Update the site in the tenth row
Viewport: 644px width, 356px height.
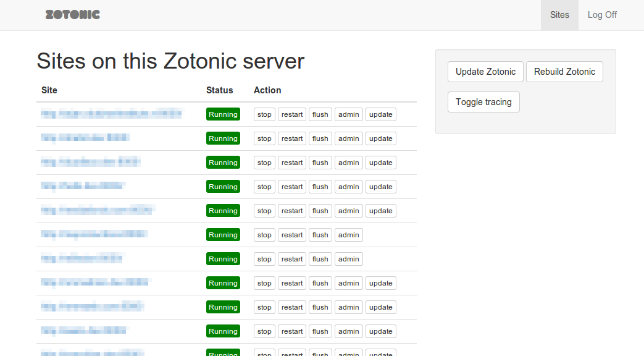(x=381, y=331)
